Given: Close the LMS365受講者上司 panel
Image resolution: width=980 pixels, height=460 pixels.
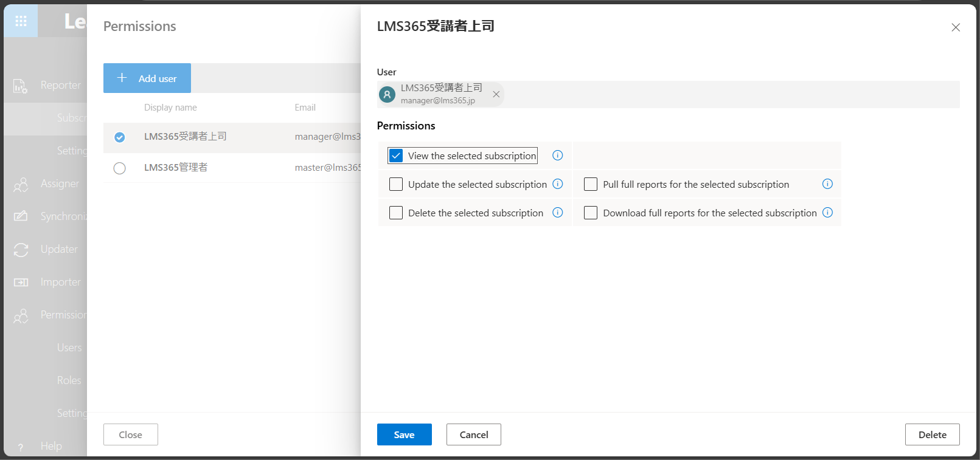Looking at the screenshot, I should tap(956, 27).
